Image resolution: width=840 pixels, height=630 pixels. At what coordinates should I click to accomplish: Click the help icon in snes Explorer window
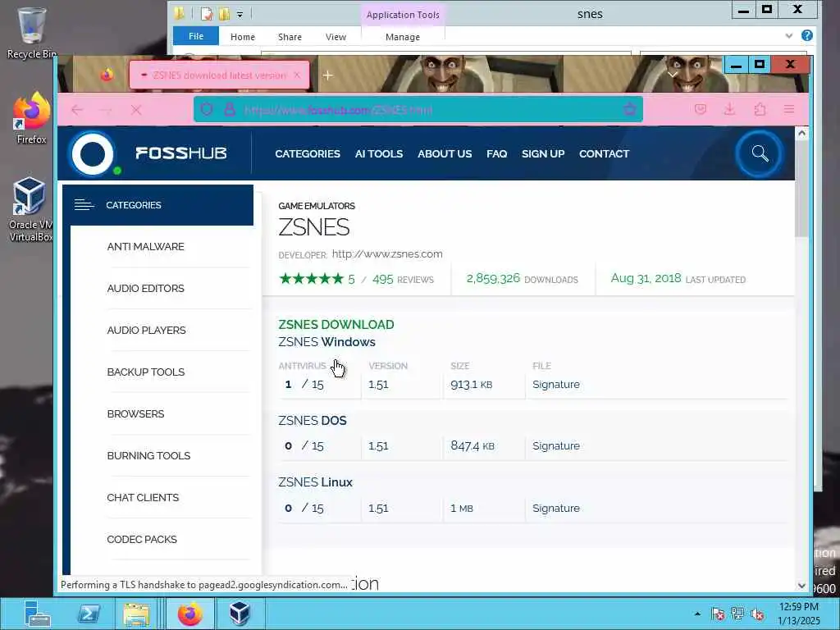807,35
